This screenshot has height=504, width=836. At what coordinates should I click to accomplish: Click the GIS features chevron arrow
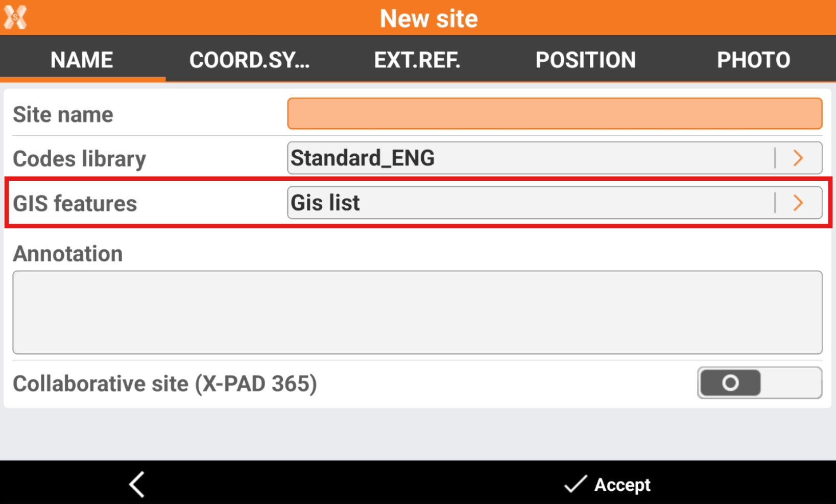[798, 203]
